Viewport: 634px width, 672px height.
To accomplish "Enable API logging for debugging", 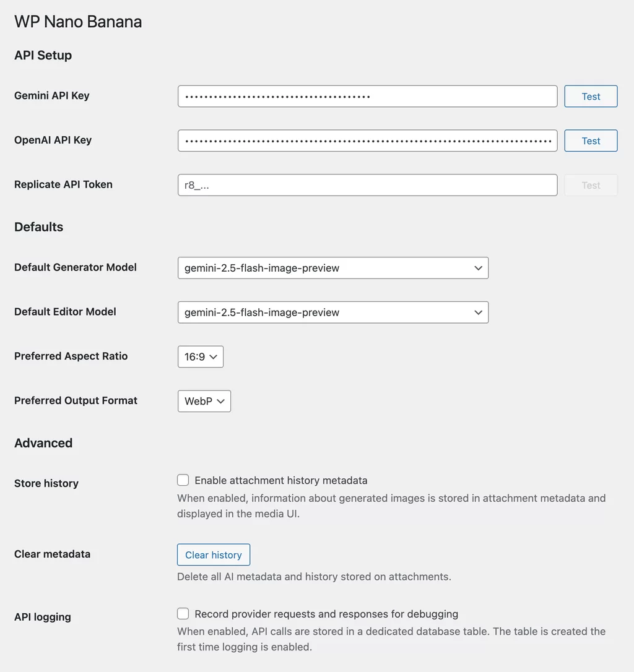I will tap(183, 613).
